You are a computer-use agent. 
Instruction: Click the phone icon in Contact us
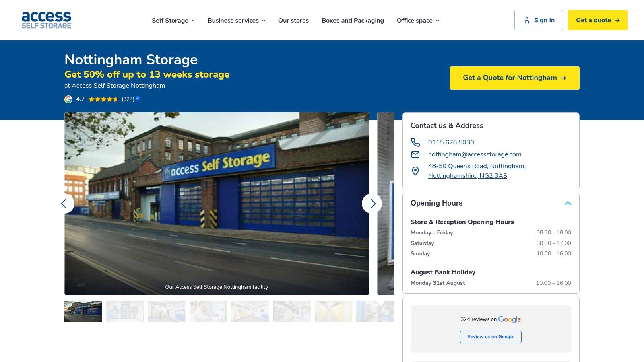pyautogui.click(x=415, y=142)
